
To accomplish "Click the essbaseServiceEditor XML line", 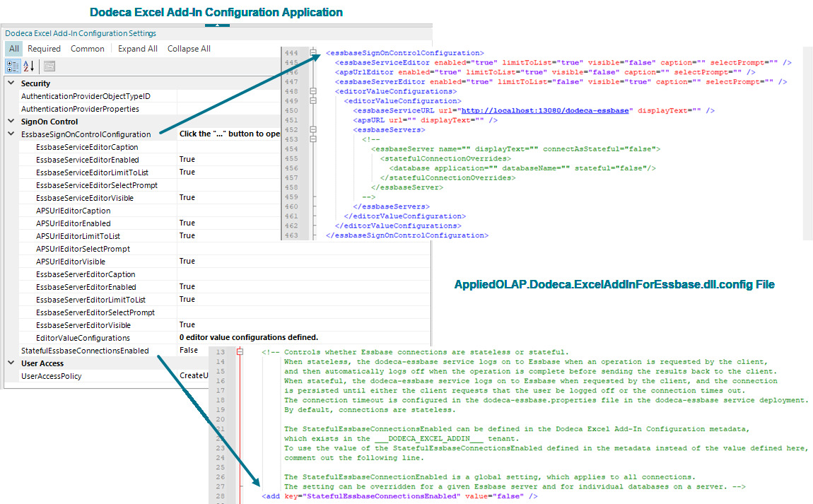I will (x=563, y=62).
